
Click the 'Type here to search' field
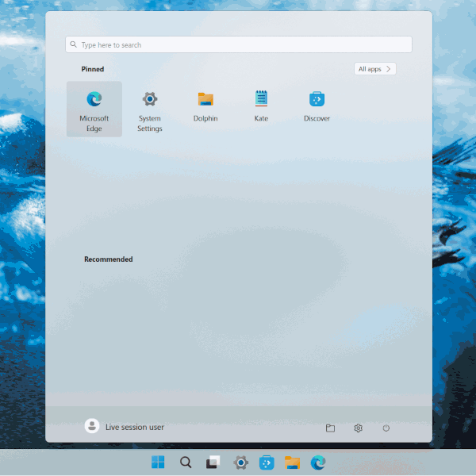point(238,45)
